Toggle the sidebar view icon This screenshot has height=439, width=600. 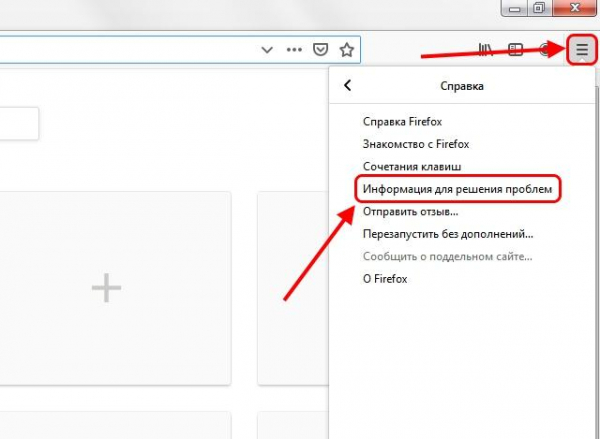point(515,50)
